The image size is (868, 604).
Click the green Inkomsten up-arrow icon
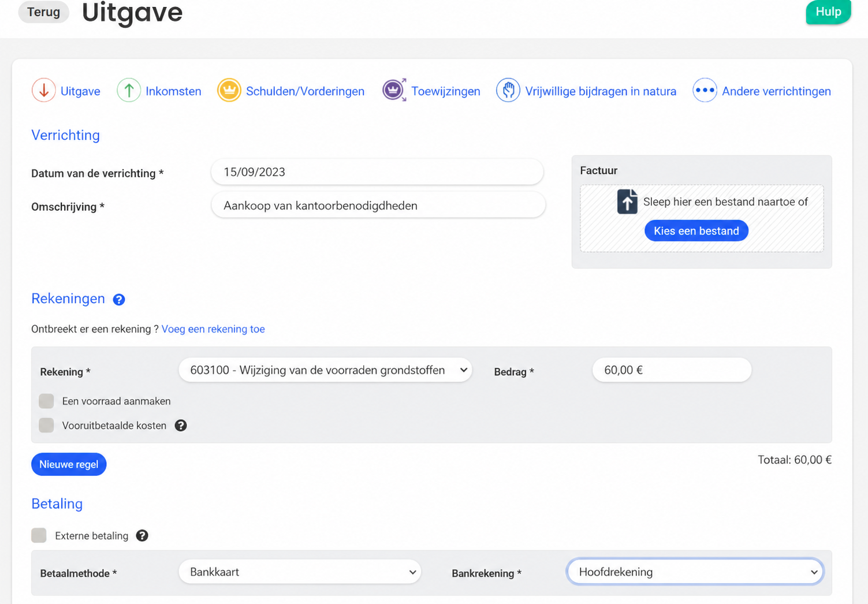click(x=129, y=91)
